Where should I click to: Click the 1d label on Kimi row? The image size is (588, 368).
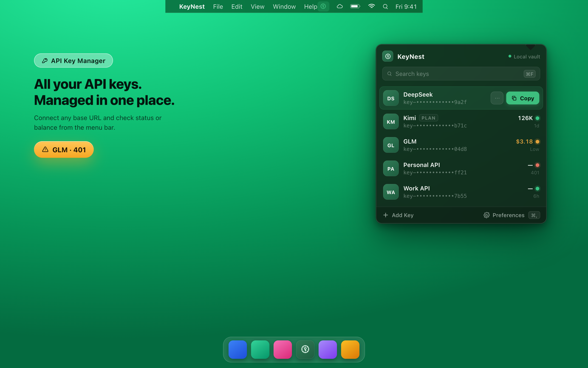tap(537, 126)
